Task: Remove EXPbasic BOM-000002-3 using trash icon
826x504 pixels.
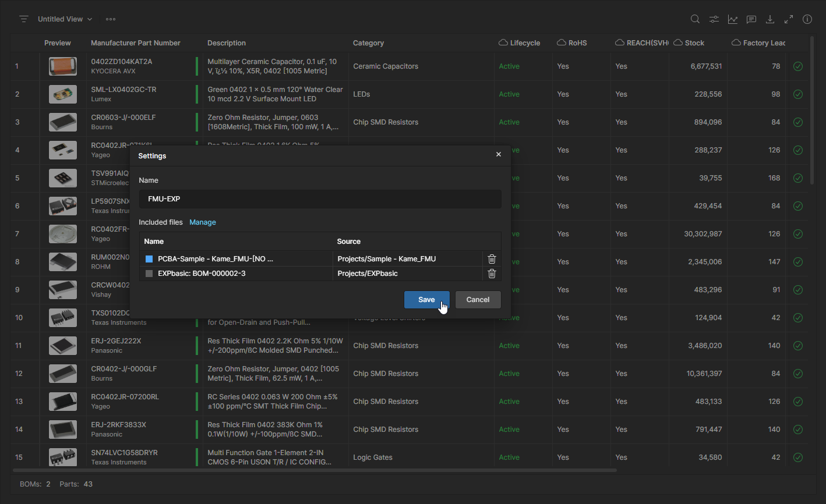Action: tap(492, 274)
